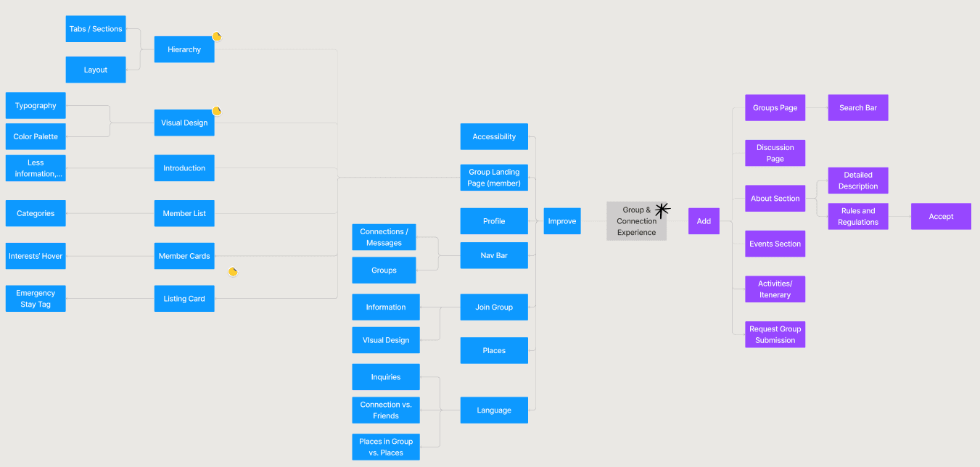Select the Hierarchy node

[x=184, y=49]
